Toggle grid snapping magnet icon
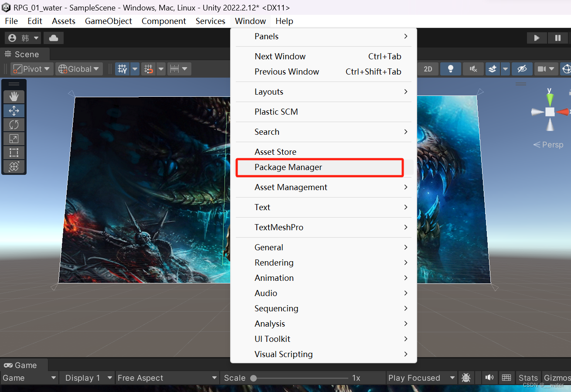 tap(149, 69)
